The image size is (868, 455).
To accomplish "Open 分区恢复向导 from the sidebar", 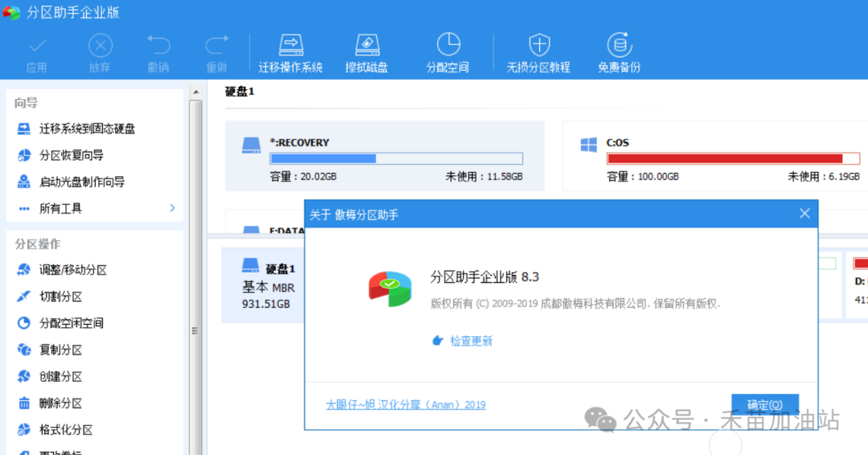I will tap(71, 155).
